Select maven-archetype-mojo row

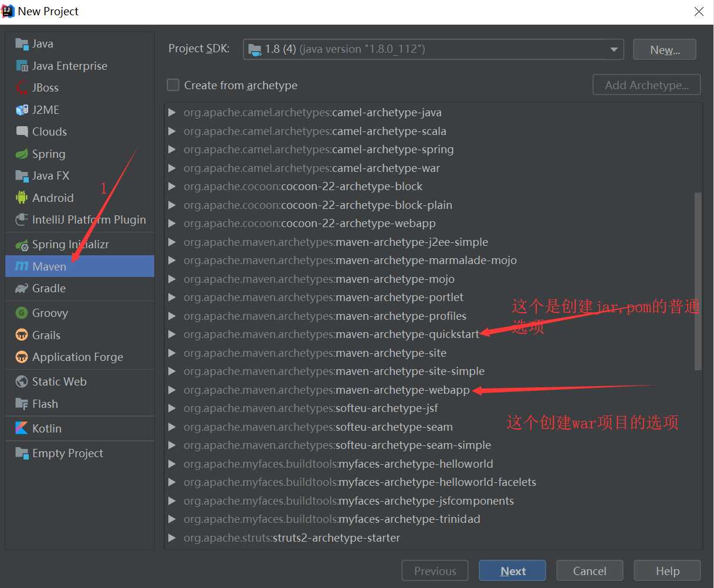(433, 279)
